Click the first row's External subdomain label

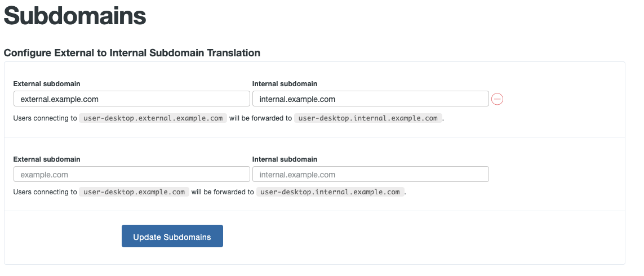[47, 84]
